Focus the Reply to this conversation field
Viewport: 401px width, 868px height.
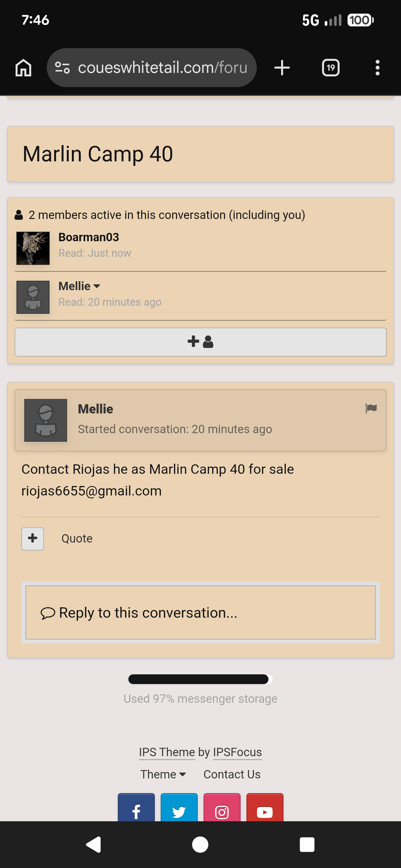pos(200,612)
